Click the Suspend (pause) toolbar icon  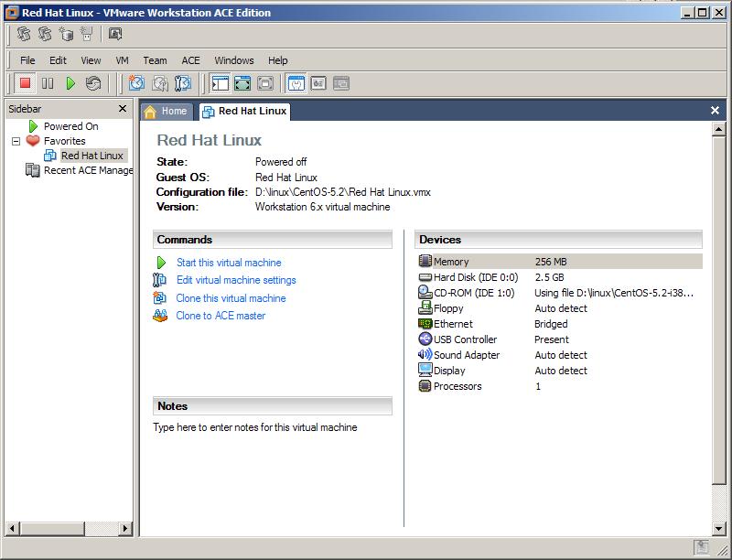click(48, 83)
